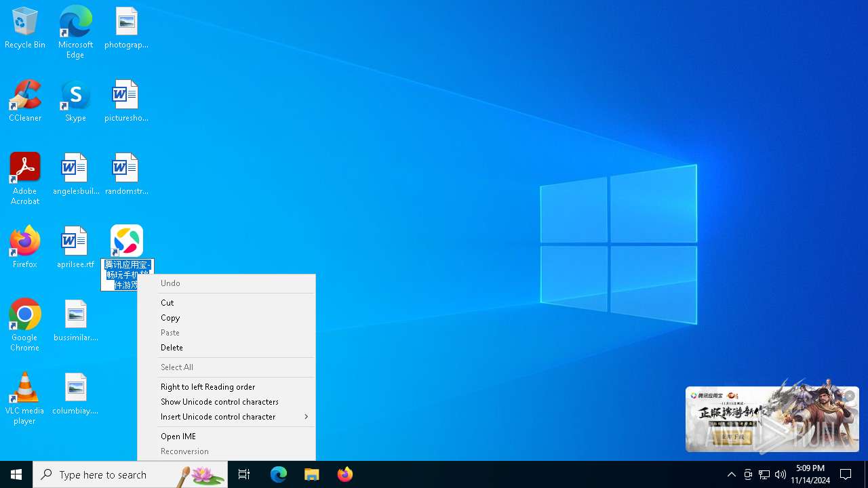Screen dimensions: 868x488
Task: Select Right to left Reading order
Action: (x=226, y=387)
